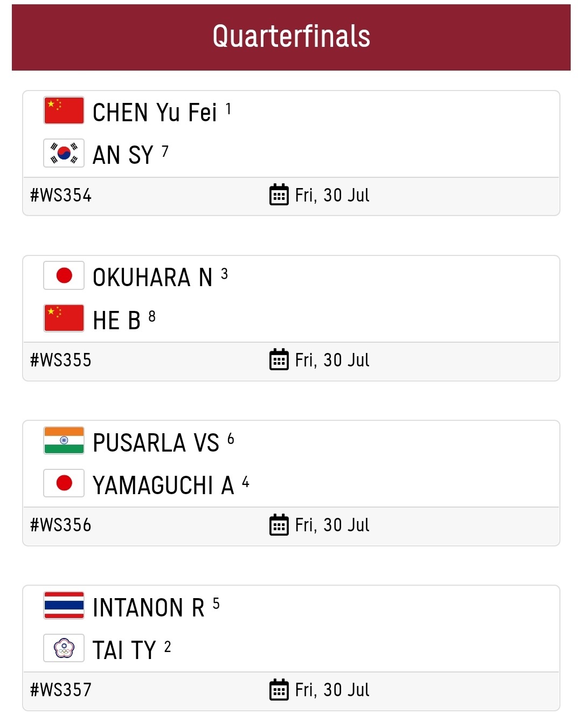Click calendar icon for match WS356
The height and width of the screenshot is (728, 582).
click(279, 524)
